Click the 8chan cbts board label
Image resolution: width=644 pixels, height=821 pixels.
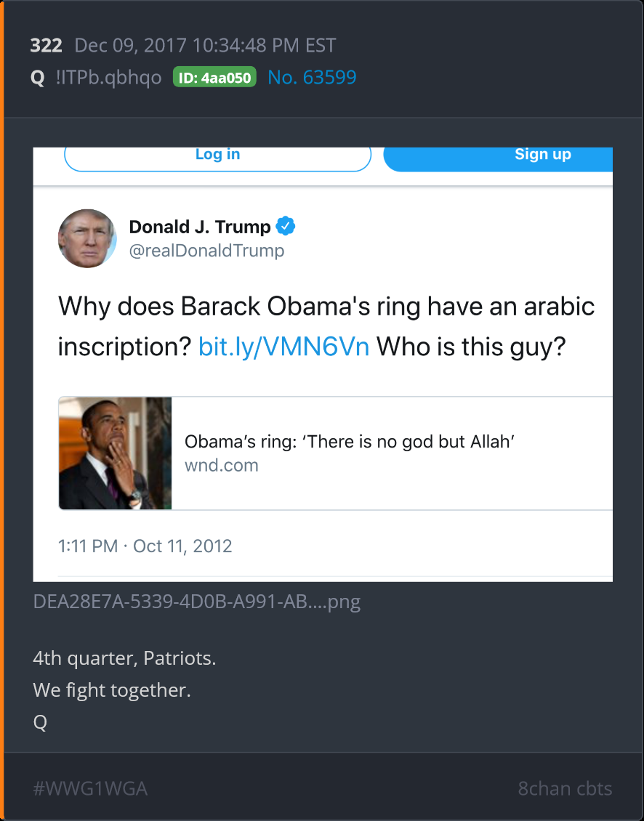point(565,788)
